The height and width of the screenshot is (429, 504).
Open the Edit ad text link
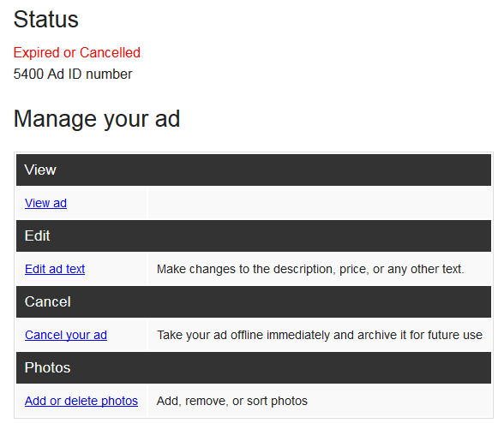click(x=55, y=269)
